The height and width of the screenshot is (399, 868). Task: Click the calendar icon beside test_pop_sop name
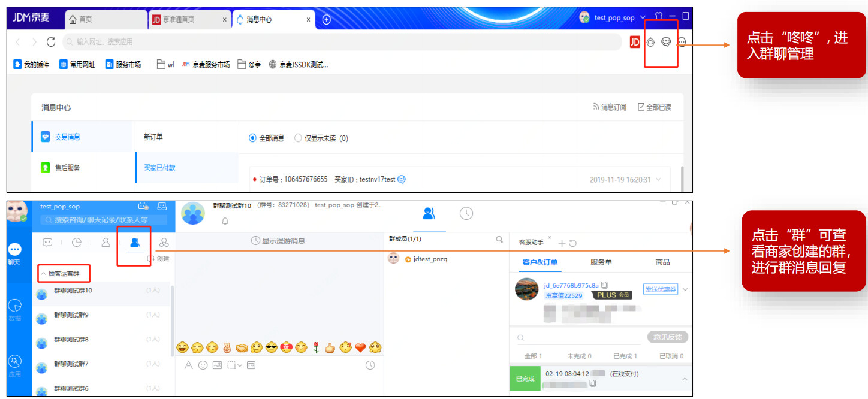tap(143, 206)
